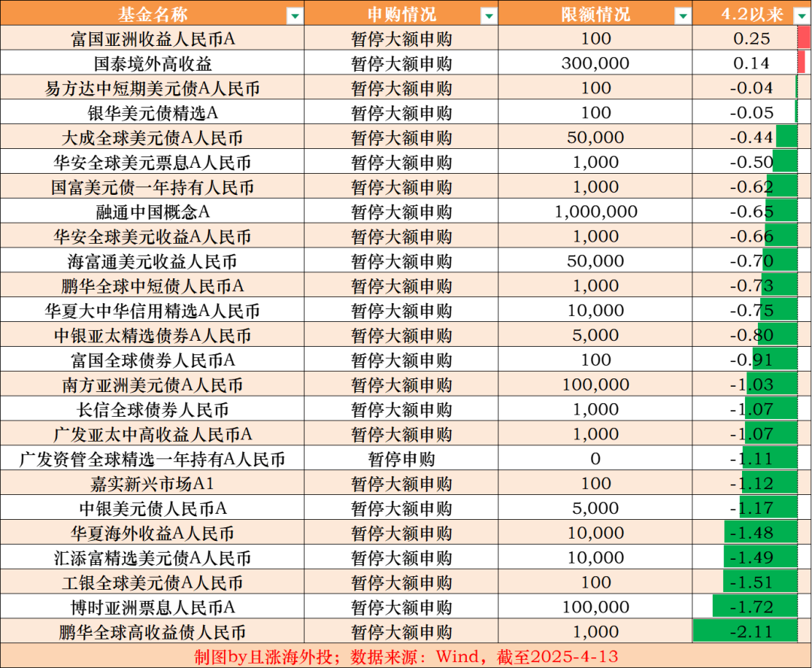Click the return value -0.65

tap(752, 211)
